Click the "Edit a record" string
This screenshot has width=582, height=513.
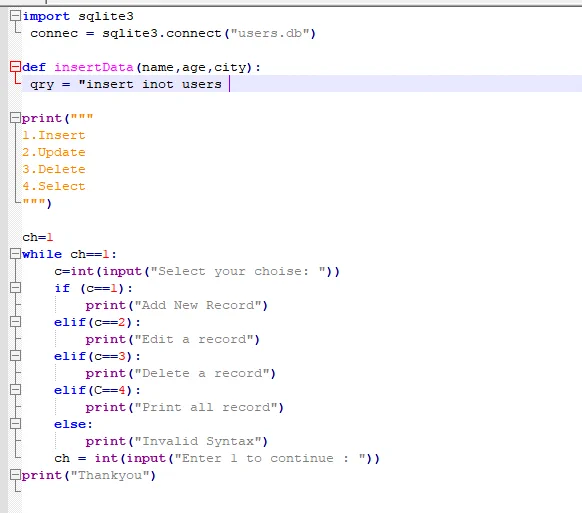[x=194, y=339]
